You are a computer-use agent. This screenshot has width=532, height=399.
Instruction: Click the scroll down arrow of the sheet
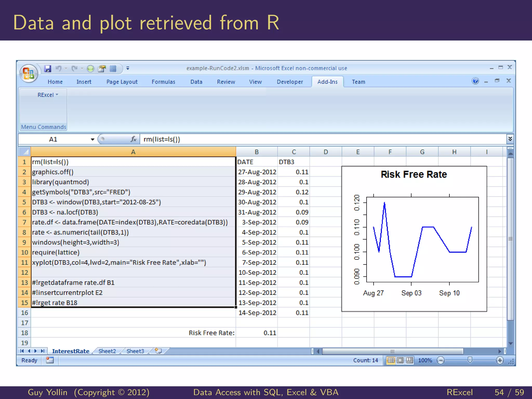click(x=510, y=343)
